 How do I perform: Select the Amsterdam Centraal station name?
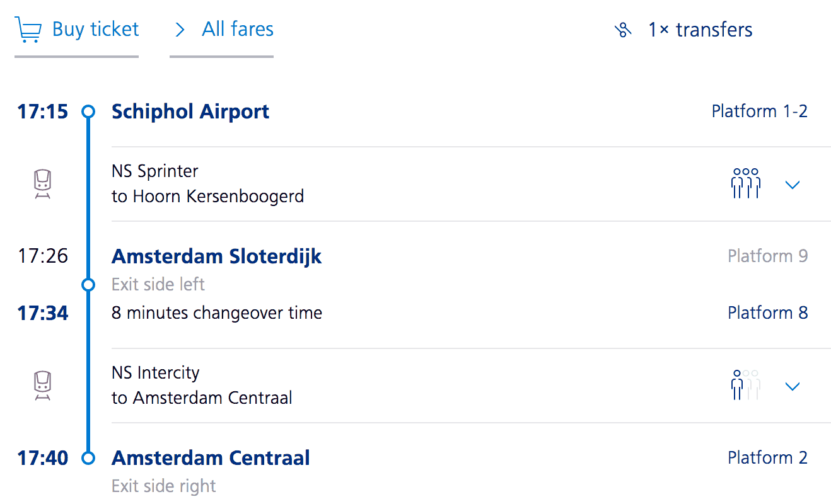tap(211, 458)
